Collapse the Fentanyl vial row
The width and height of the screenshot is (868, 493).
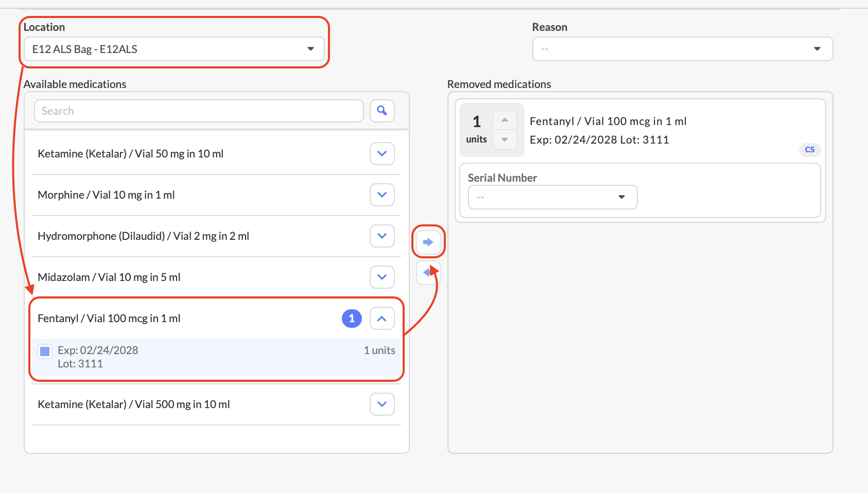(382, 319)
